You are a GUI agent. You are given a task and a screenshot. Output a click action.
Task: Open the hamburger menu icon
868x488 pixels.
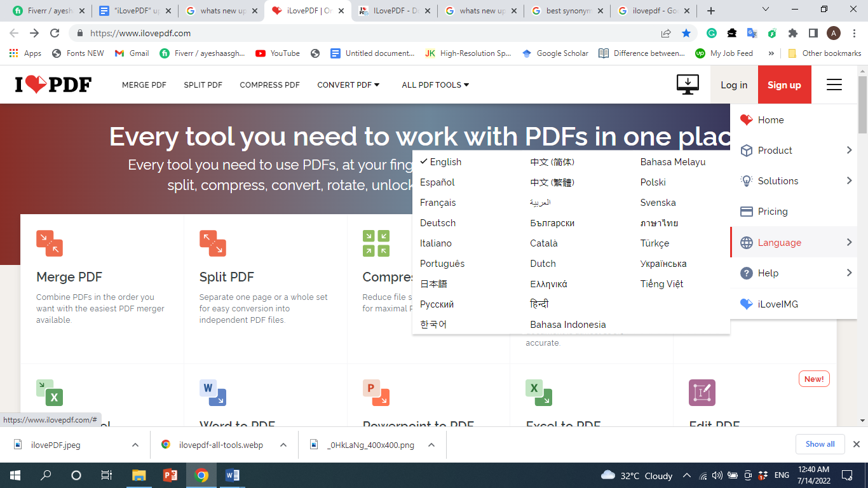pyautogui.click(x=834, y=85)
